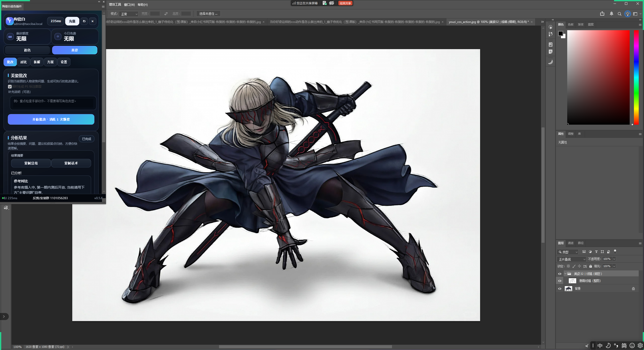
Task: Filter layers by pixel layer icon
Action: tap(584, 252)
